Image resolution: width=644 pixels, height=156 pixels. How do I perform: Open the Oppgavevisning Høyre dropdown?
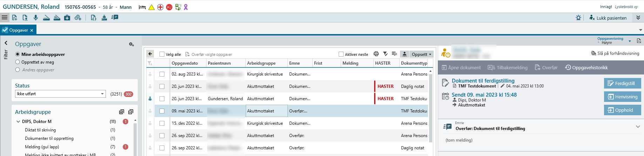point(630,41)
